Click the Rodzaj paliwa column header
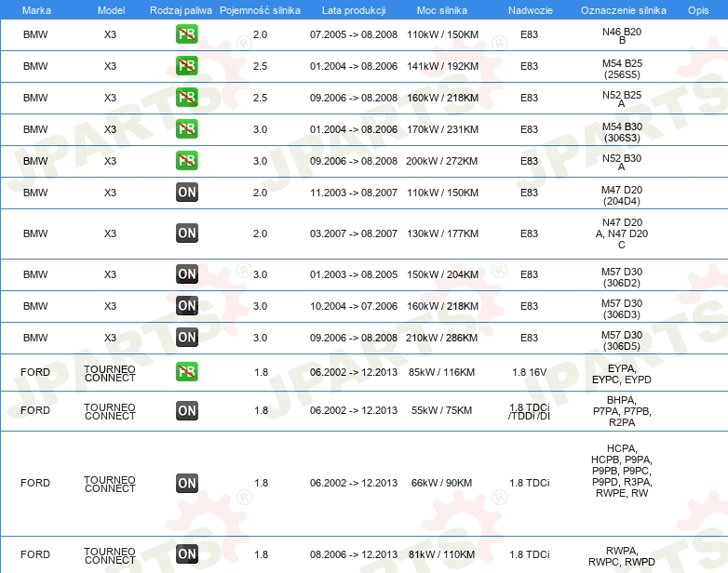728x573 pixels. [x=181, y=10]
